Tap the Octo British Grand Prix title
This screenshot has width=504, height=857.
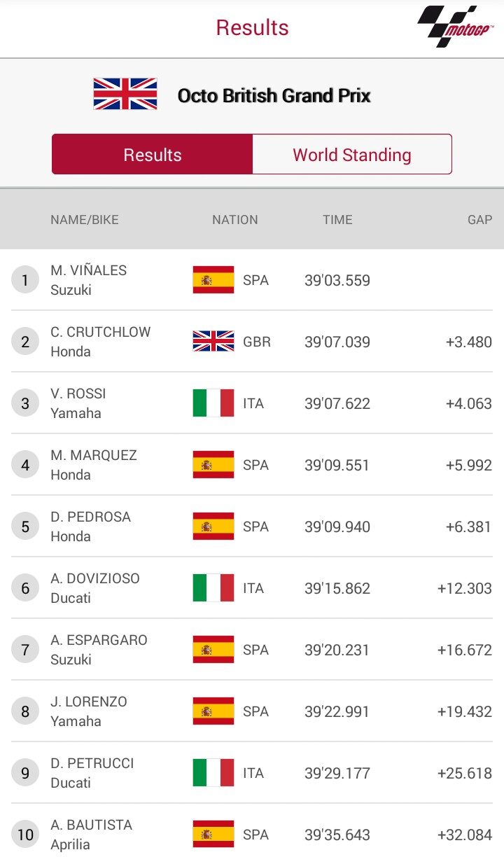tap(274, 95)
